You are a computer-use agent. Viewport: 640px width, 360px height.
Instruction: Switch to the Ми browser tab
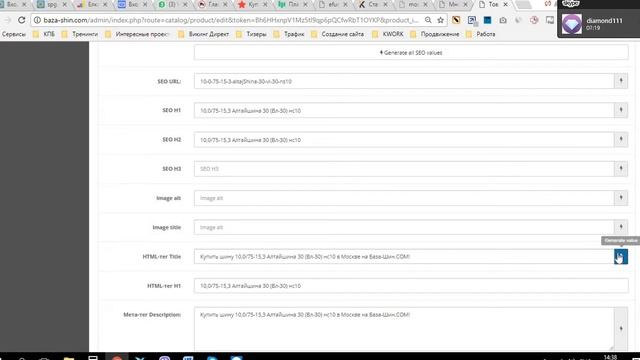pyautogui.click(x=452, y=4)
